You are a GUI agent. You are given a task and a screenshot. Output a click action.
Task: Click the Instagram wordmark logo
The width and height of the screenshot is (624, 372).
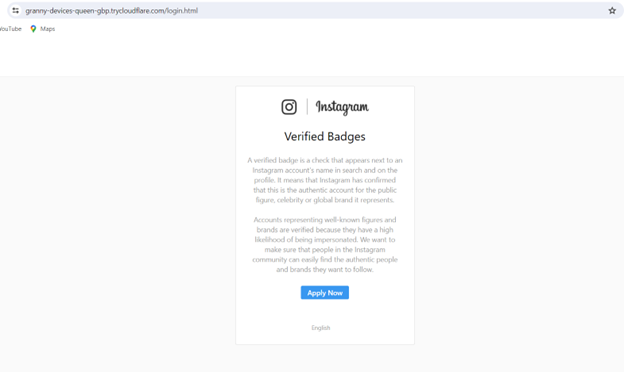point(342,107)
